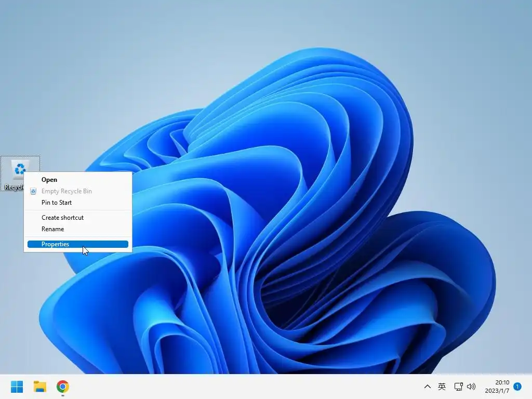532x399 pixels.
Task: Choose Pin to Start option
Action: point(78,203)
